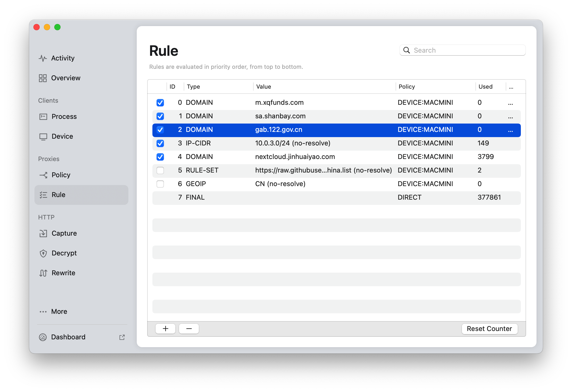Disable the m.xqfunds.com rule checkbox
The image size is (572, 392).
160,102
